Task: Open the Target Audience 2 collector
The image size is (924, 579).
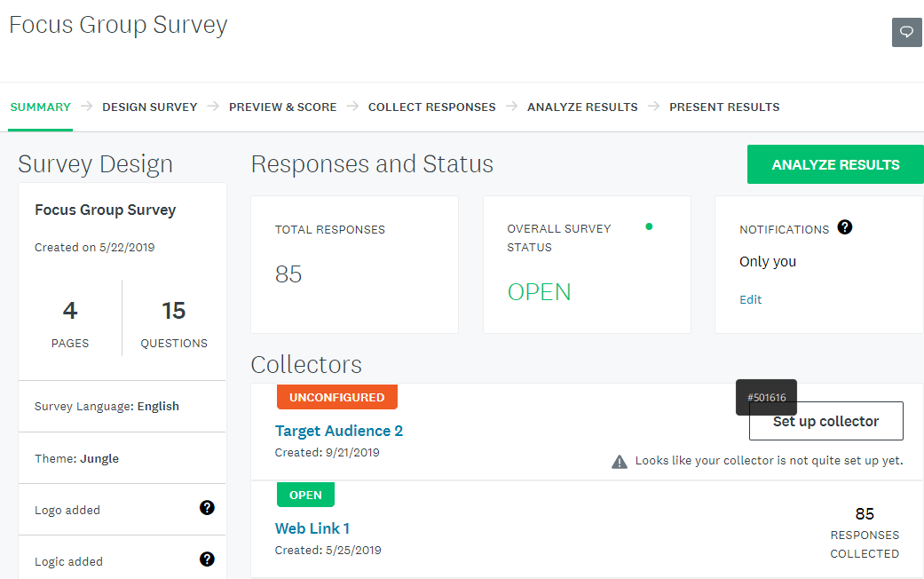Action: pos(339,430)
